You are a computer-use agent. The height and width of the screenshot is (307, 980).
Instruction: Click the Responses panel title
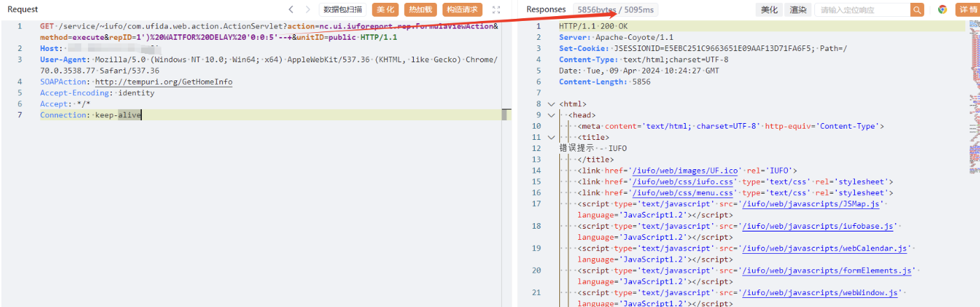546,10
